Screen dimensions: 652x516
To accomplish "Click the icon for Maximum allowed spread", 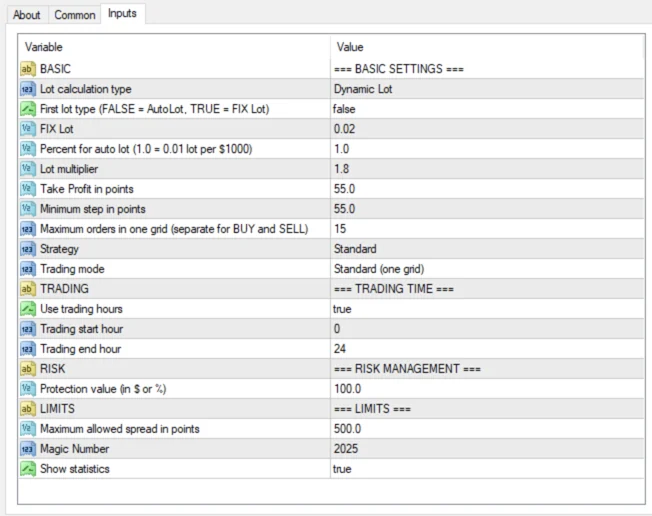I will tap(27, 429).
